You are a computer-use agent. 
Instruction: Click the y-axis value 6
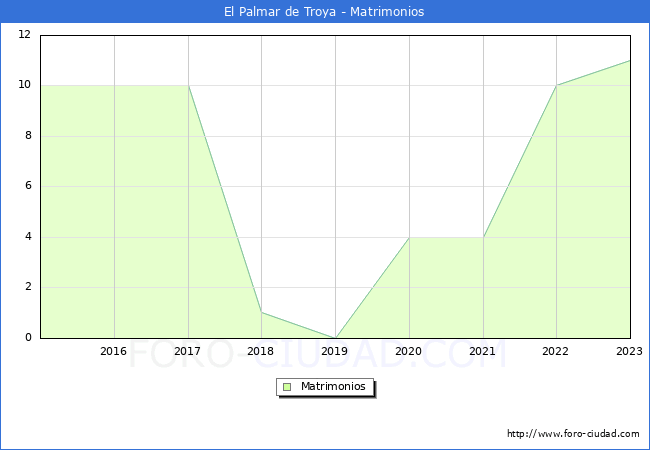[28, 186]
